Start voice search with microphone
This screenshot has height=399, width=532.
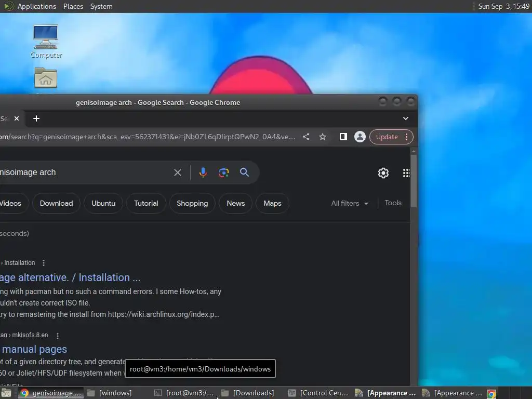click(x=203, y=172)
